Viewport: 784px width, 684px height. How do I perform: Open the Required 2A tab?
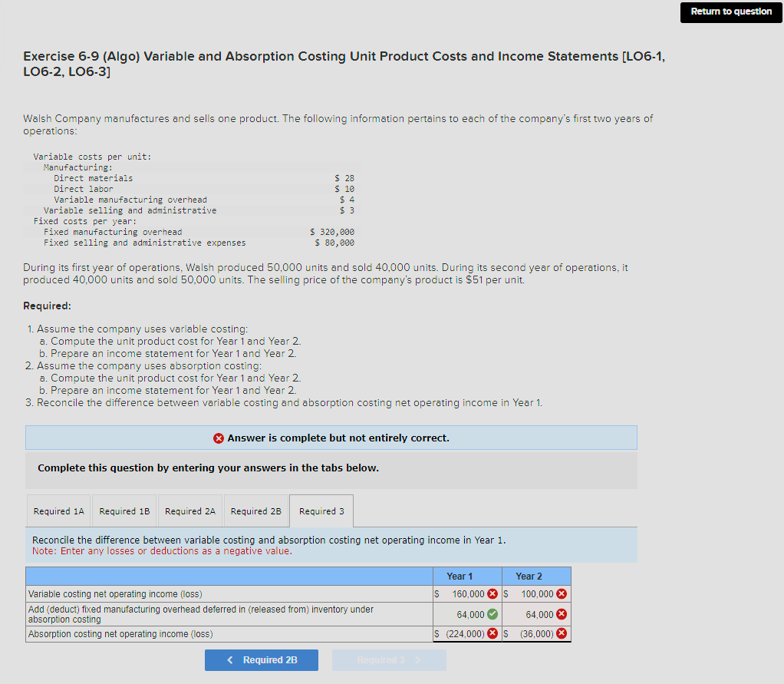coord(189,510)
